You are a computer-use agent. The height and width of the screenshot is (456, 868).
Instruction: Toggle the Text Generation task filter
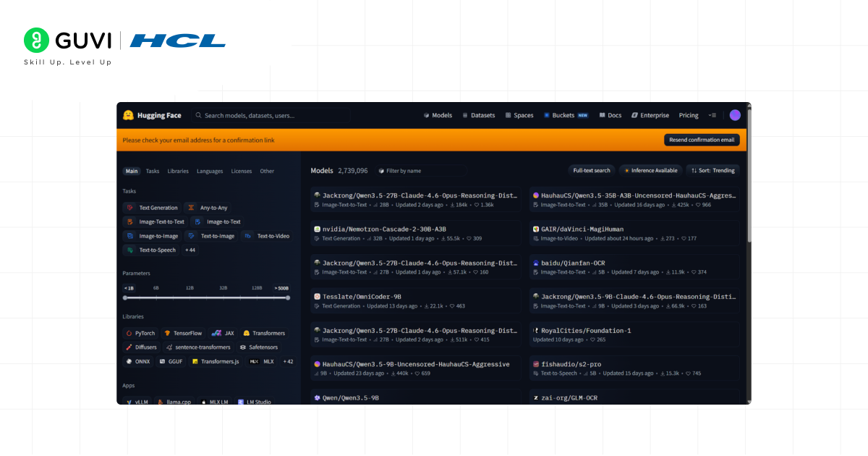(x=151, y=208)
